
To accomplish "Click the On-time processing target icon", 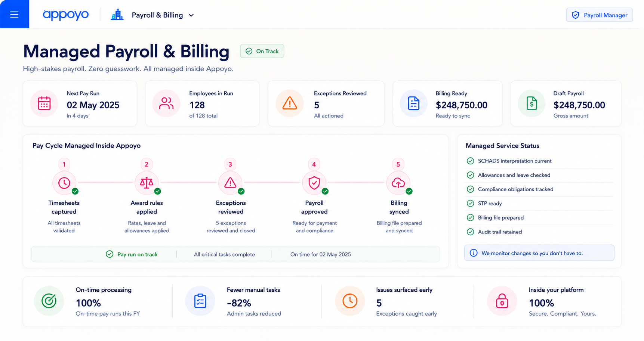I will pyautogui.click(x=49, y=301).
